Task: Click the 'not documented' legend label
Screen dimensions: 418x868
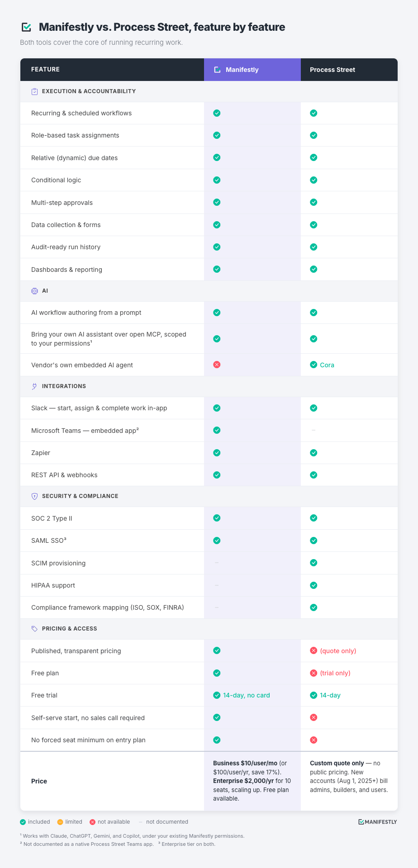Action: point(167,822)
